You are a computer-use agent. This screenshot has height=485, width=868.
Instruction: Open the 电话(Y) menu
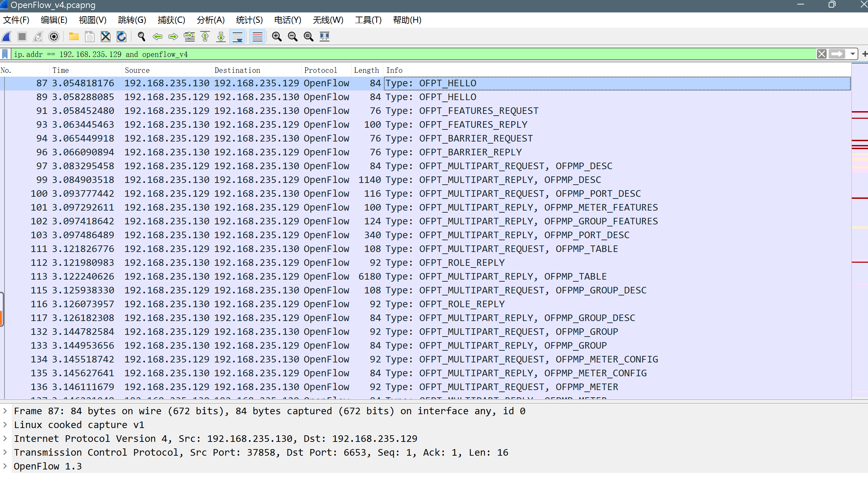click(x=288, y=20)
